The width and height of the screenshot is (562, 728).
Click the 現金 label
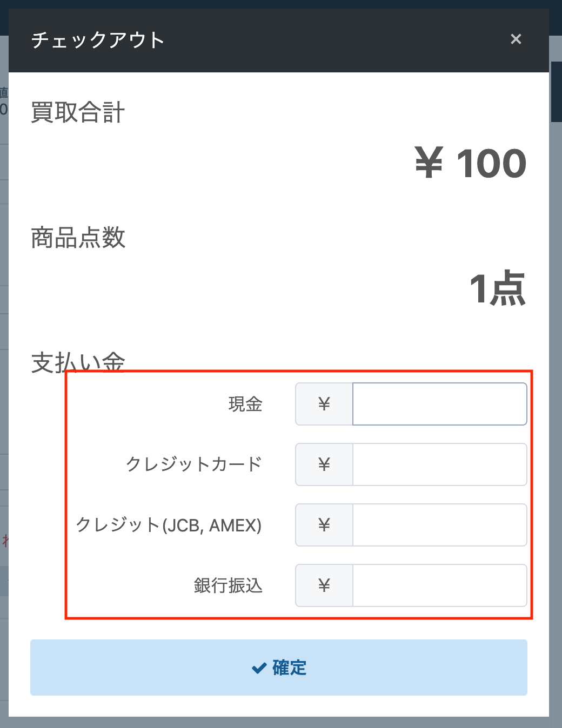pyautogui.click(x=245, y=404)
